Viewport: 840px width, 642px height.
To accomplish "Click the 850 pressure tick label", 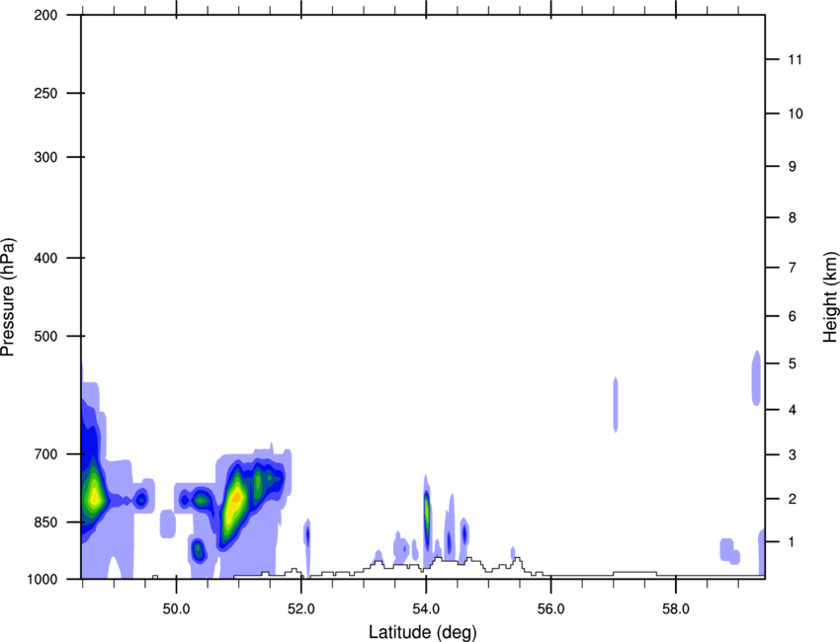I will pos(45,522).
